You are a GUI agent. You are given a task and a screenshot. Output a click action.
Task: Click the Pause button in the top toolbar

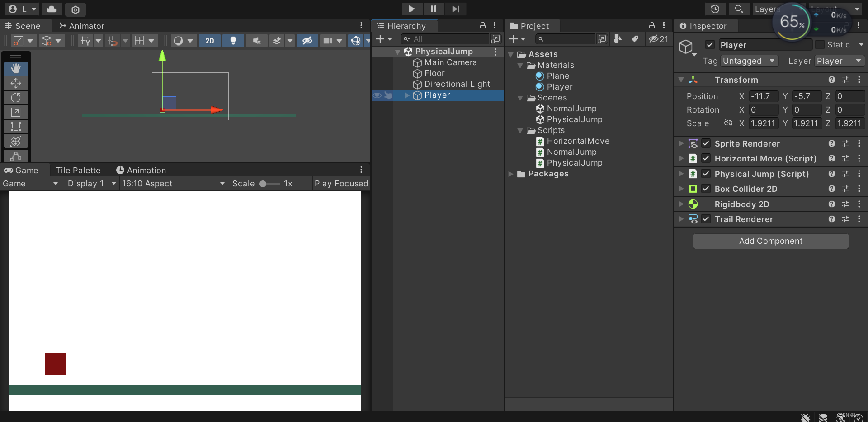434,9
